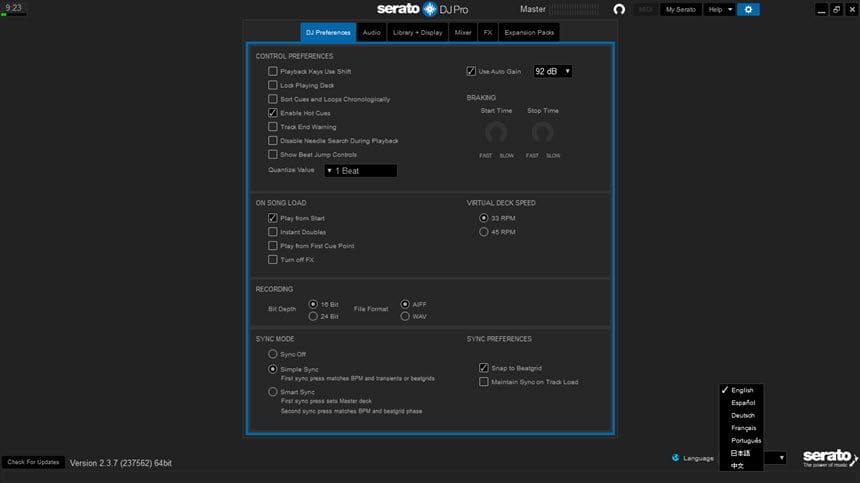Click the headphone cue icon
Image resolution: width=860 pixels, height=483 pixels.
tap(619, 9)
